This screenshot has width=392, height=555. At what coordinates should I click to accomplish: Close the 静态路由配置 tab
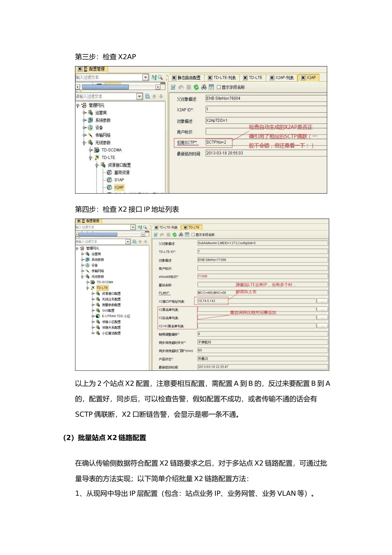(x=174, y=78)
